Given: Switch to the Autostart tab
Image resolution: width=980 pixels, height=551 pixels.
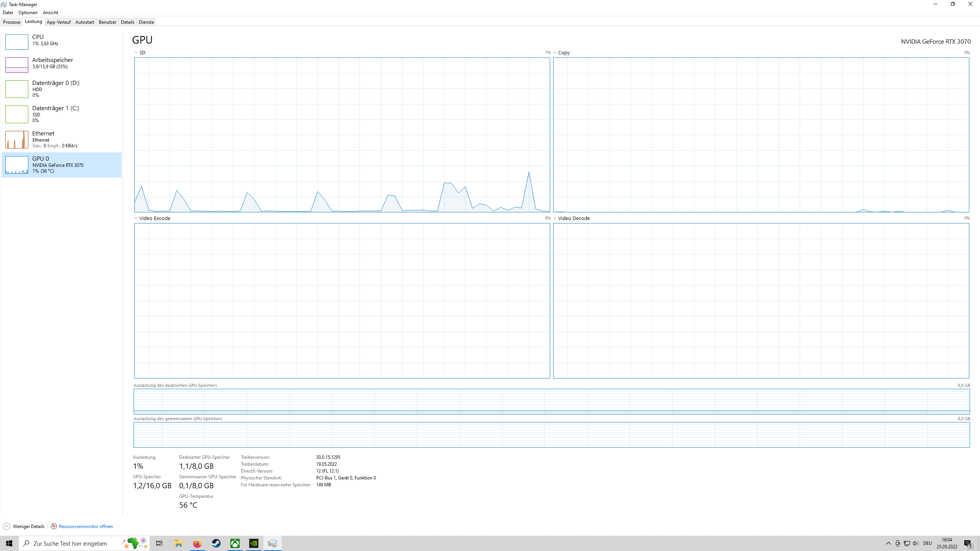Looking at the screenshot, I should tap(85, 22).
